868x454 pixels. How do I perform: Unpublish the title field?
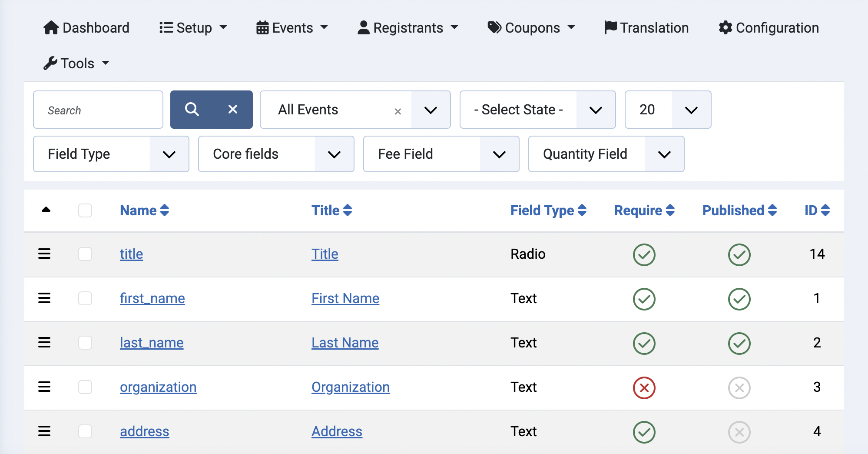coord(739,254)
